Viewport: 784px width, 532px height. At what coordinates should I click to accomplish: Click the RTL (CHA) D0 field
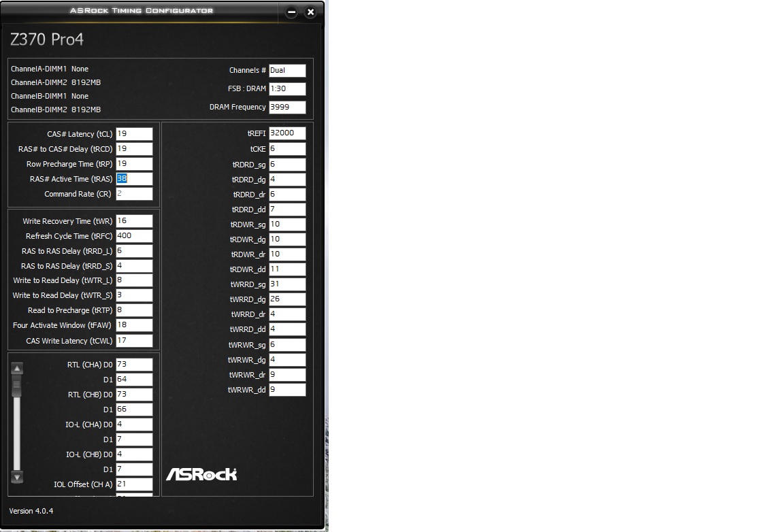tap(134, 365)
